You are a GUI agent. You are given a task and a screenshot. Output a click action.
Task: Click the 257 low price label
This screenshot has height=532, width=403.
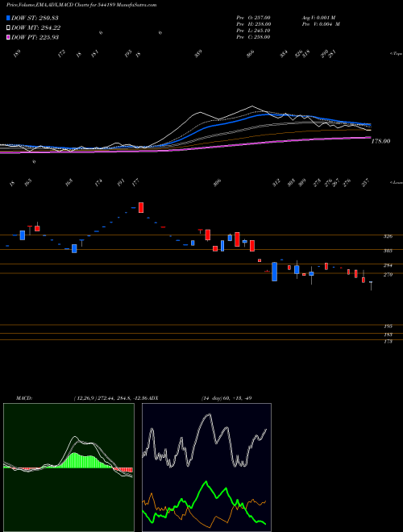367,182
